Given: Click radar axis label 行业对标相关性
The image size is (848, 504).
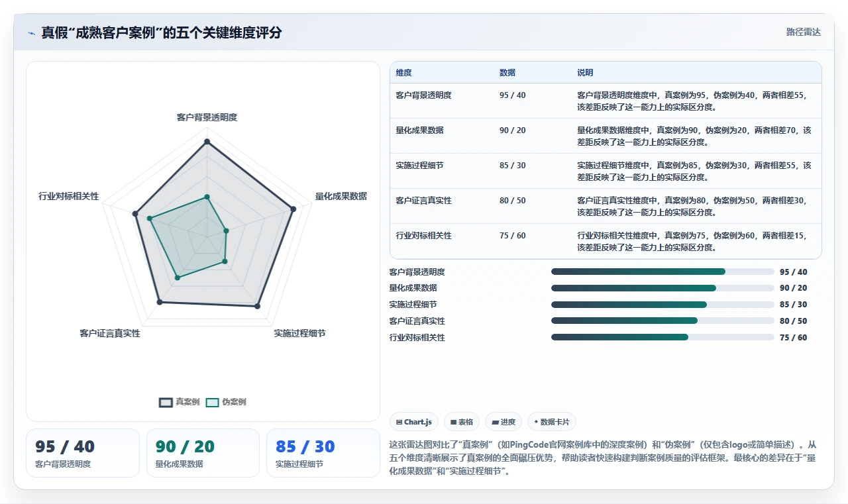Looking at the screenshot, I should click(69, 196).
